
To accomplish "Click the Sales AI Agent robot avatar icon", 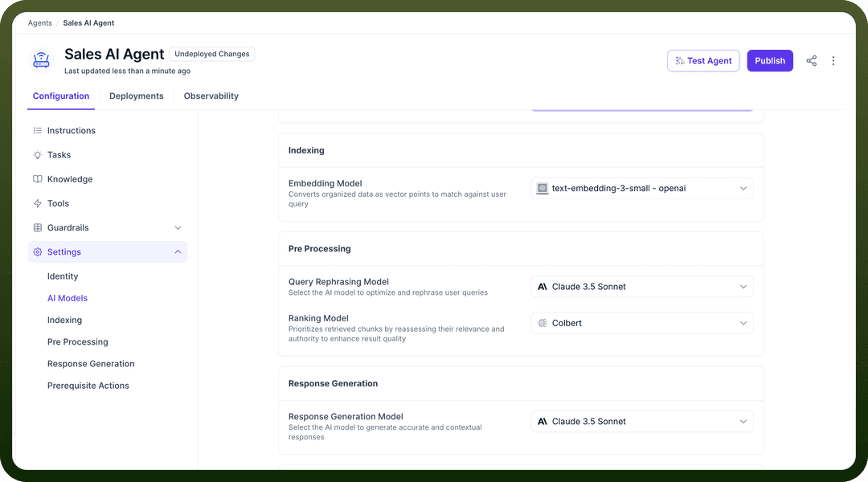I will coord(41,60).
